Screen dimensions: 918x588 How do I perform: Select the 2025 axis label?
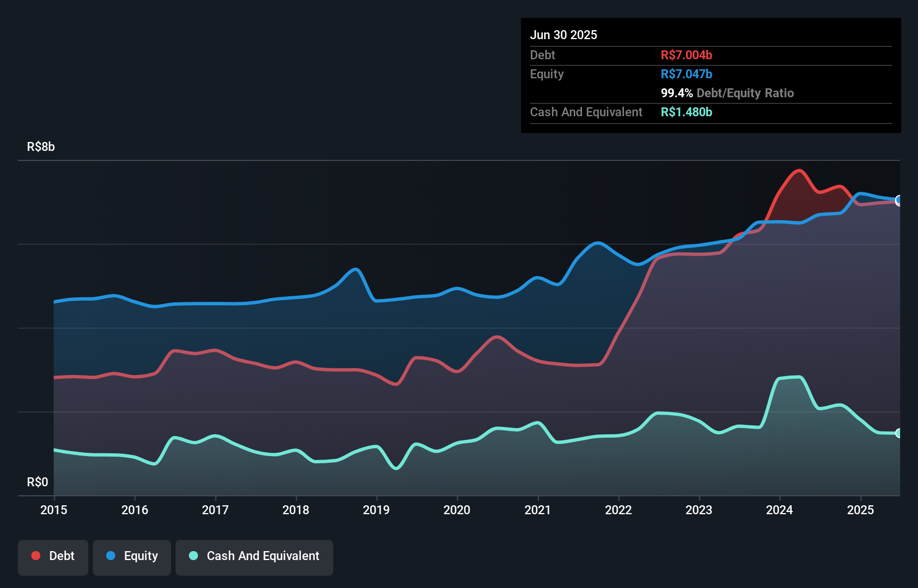click(x=861, y=510)
